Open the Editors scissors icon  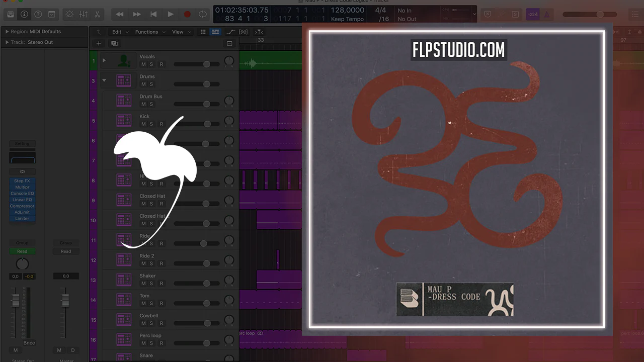pos(97,14)
